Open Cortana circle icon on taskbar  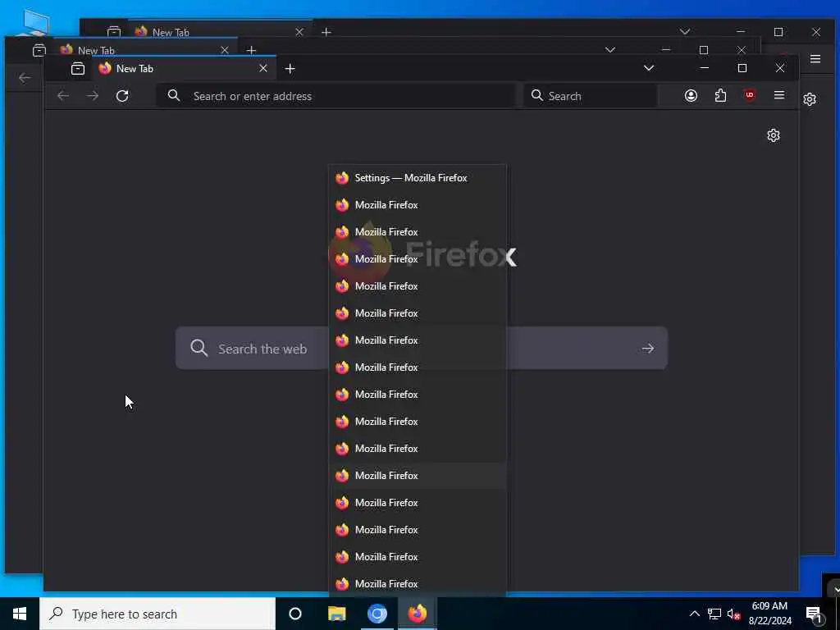click(x=295, y=614)
